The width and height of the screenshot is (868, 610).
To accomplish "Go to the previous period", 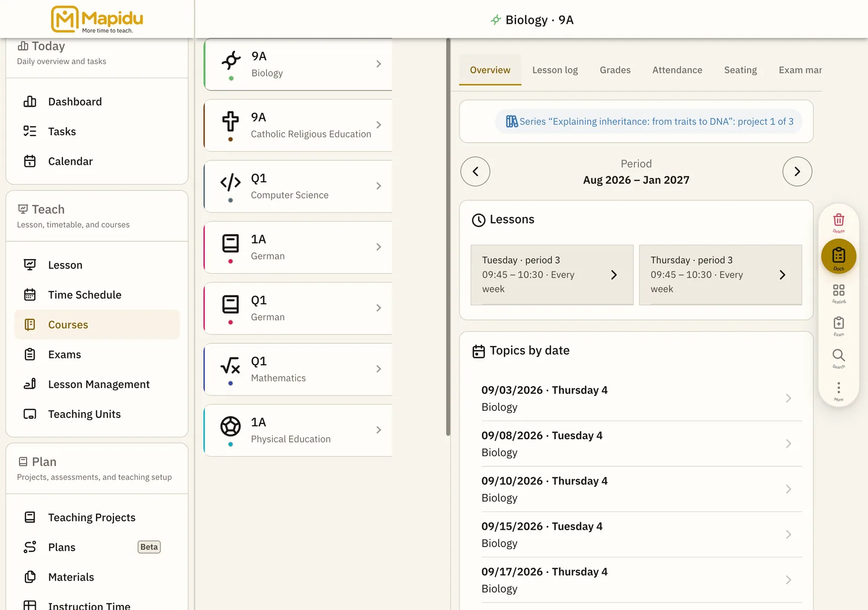I will tap(475, 172).
